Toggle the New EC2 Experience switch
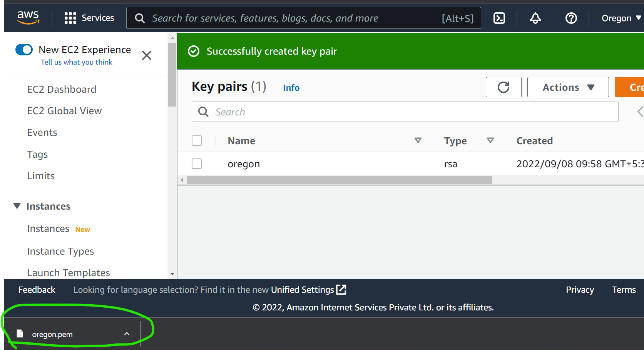This screenshot has width=644, height=350. [x=24, y=50]
